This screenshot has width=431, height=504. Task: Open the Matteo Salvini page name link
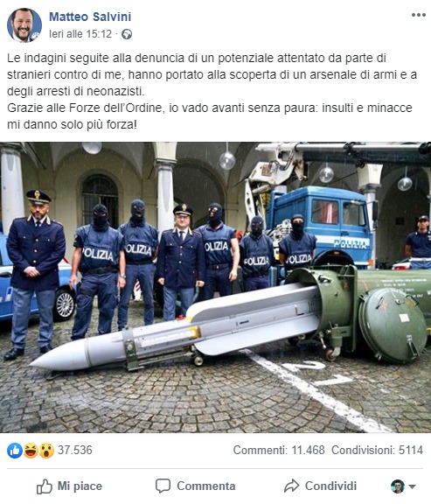[x=90, y=17]
